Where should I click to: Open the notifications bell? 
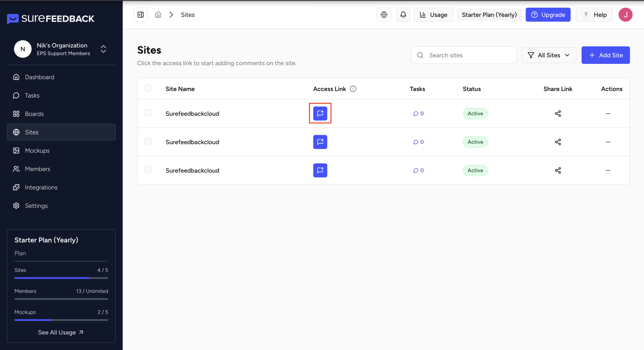pyautogui.click(x=403, y=15)
